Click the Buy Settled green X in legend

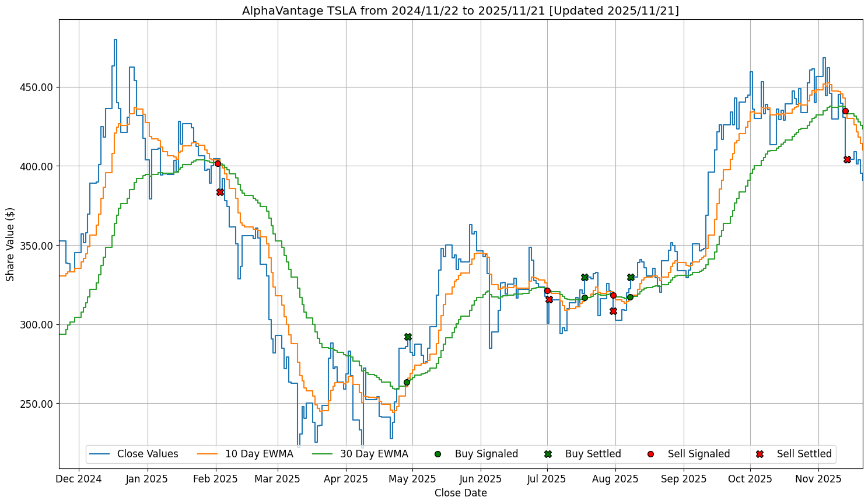pos(548,454)
